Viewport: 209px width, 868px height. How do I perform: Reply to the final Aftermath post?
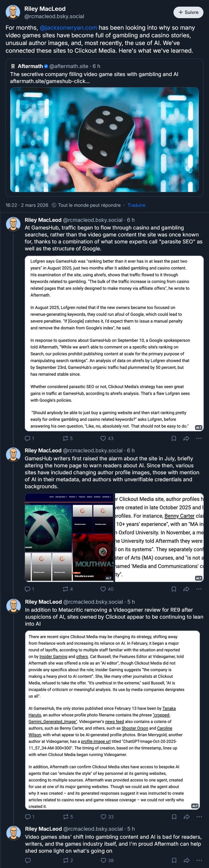28,860
